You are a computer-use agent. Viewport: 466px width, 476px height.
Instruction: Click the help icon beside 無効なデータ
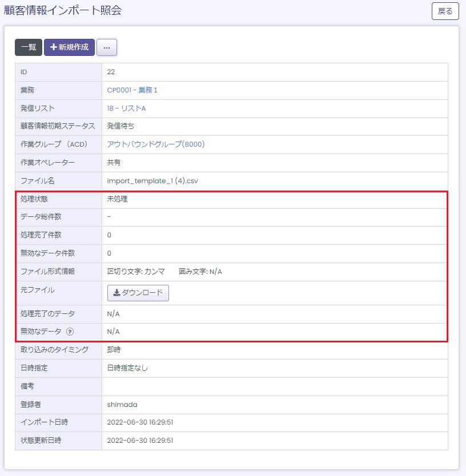(x=70, y=332)
